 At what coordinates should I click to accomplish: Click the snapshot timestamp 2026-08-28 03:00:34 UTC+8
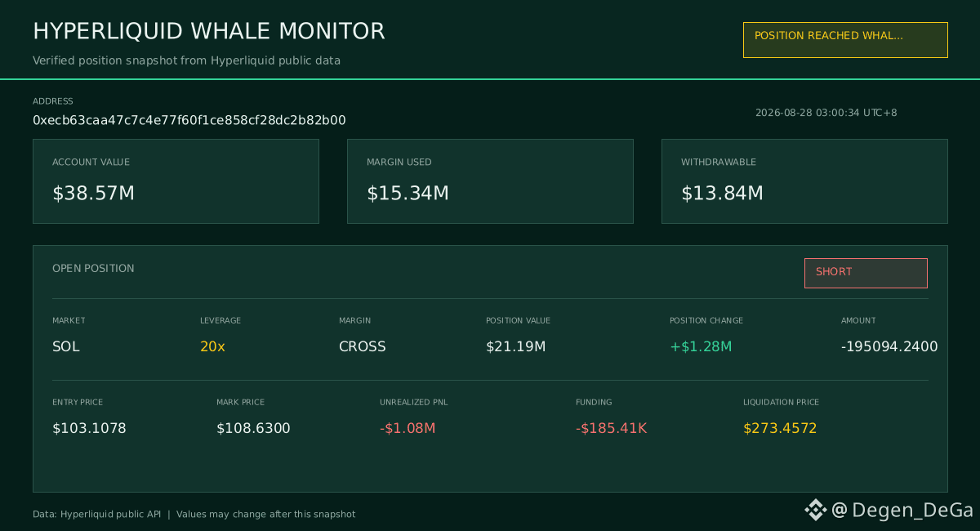tap(826, 113)
